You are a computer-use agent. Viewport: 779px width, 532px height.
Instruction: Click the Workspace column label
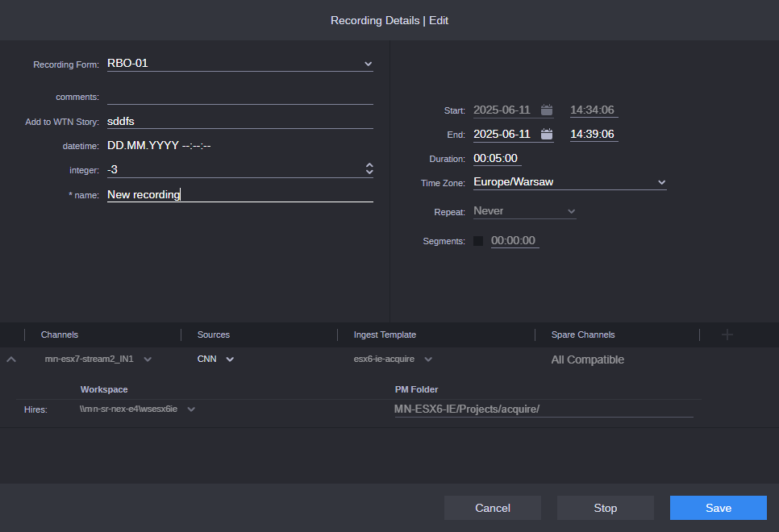click(x=104, y=389)
